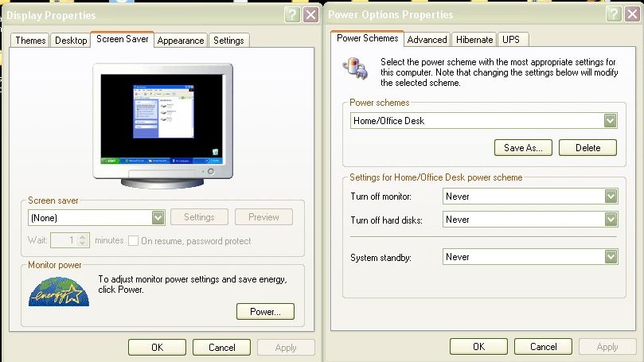Delete the selected power scheme
Viewport: 644px width, 362px height.
(x=587, y=148)
